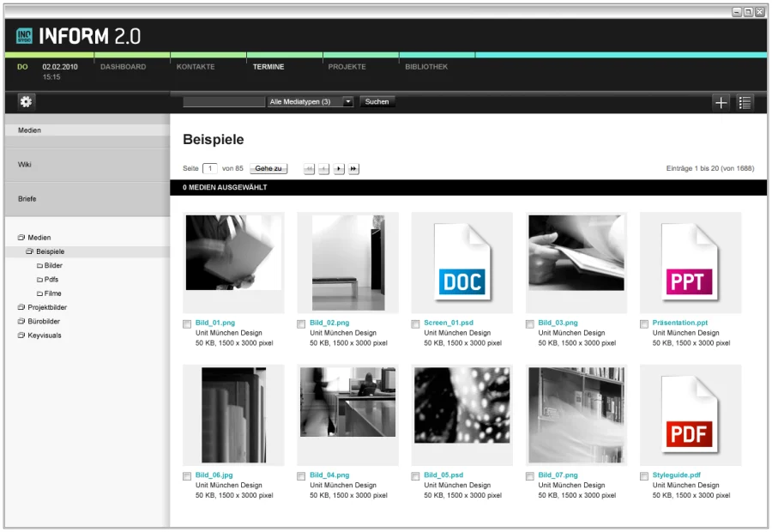The width and height of the screenshot is (772, 532).
Task: Click the page number input field
Action: (x=210, y=169)
